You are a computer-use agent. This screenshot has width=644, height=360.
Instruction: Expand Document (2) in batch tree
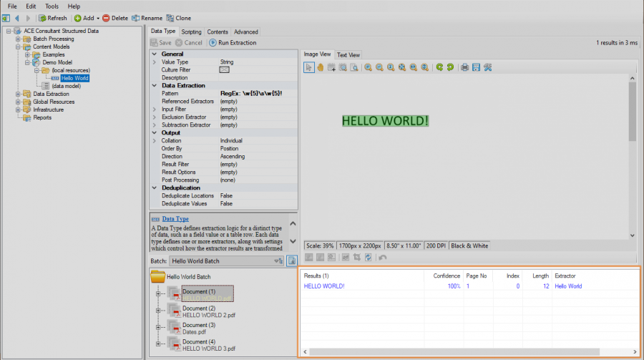click(157, 312)
